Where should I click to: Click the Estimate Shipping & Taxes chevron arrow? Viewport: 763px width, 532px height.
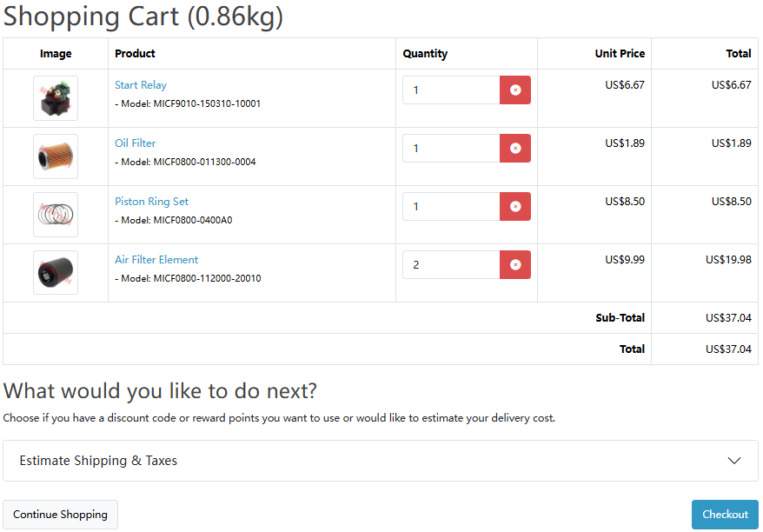734,460
